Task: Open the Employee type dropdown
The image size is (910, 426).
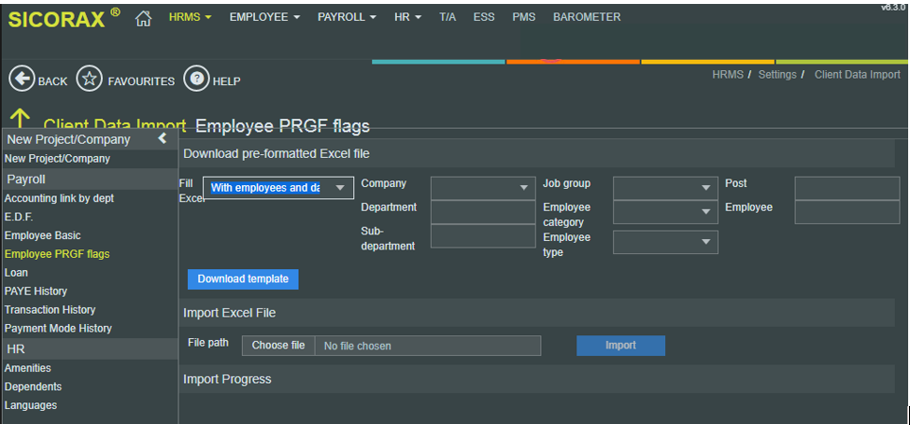Action: [x=665, y=242]
